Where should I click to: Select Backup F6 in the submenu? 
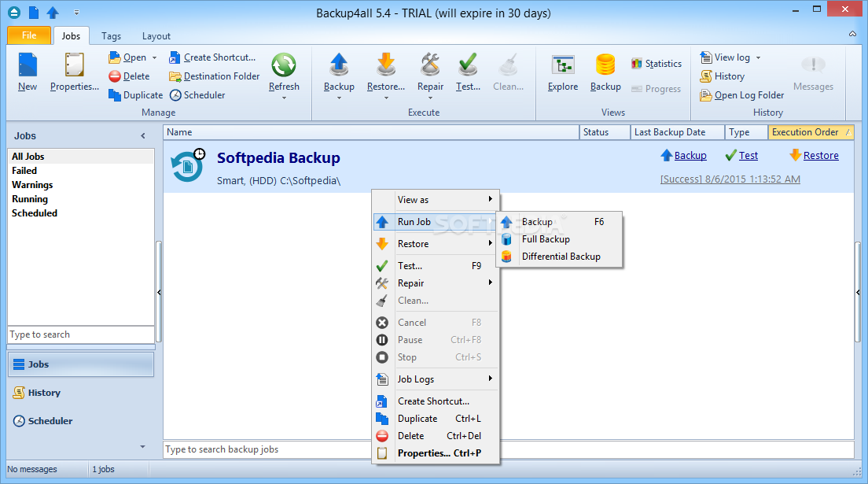point(560,222)
